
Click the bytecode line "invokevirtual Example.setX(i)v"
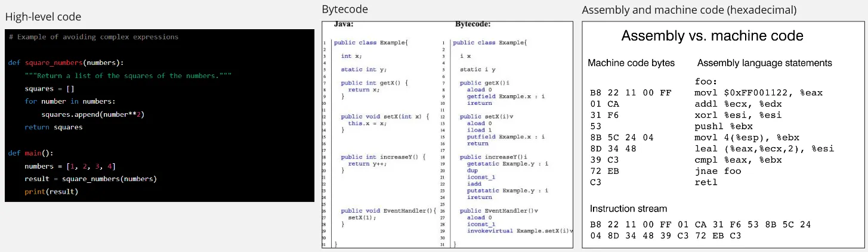(x=520, y=231)
